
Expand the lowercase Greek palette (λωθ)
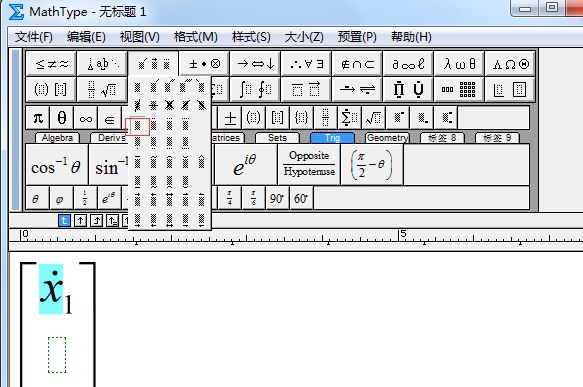(x=459, y=64)
